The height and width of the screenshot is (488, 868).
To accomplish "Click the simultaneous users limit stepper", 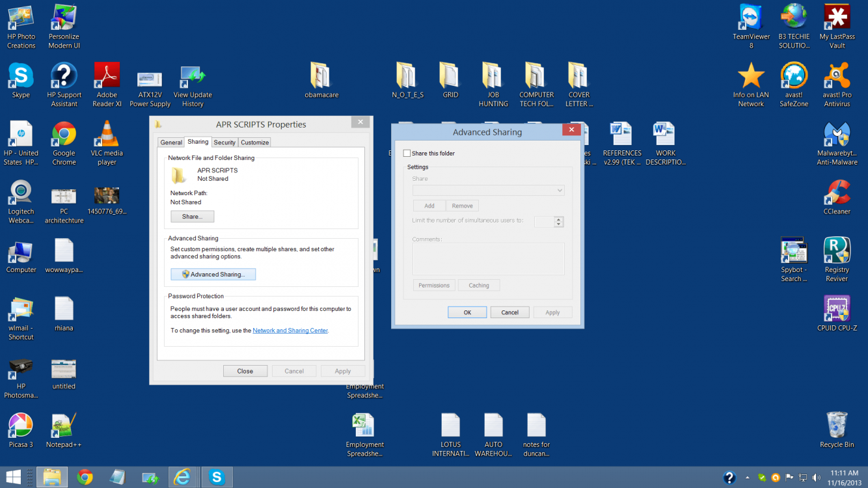I will pyautogui.click(x=558, y=222).
